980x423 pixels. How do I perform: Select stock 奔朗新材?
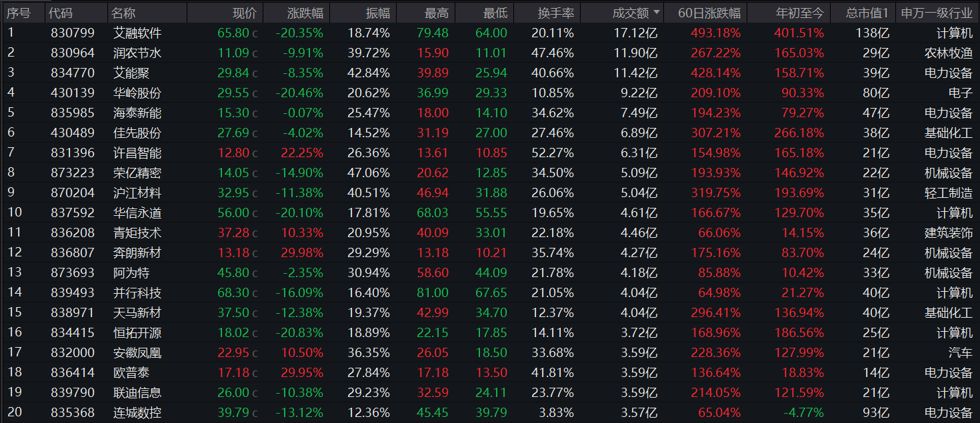pos(137,252)
